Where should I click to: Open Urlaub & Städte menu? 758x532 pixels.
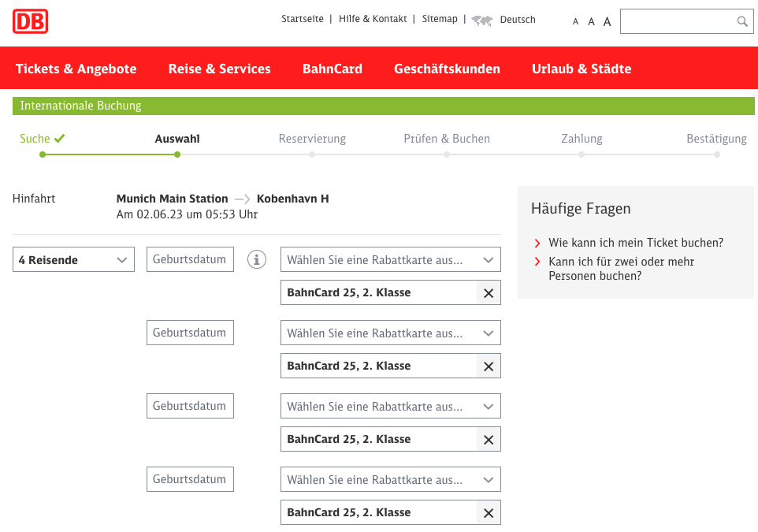(581, 69)
